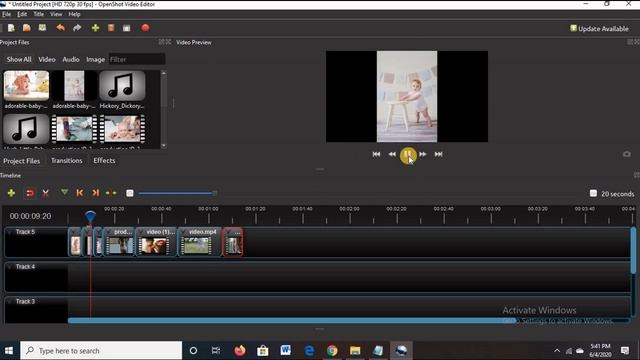Open the Track 3 dropdown arrow
This screenshot has height=360, width=640.
click(x=10, y=302)
